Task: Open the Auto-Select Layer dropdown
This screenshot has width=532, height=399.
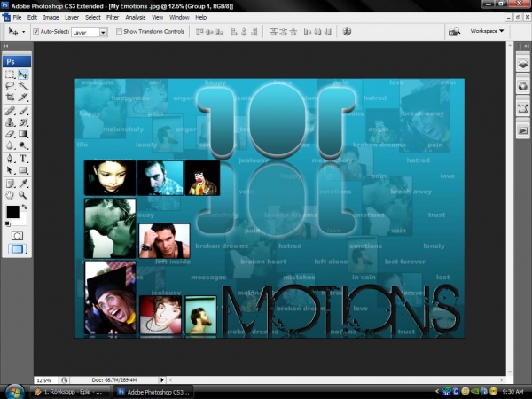Action: 103,32
